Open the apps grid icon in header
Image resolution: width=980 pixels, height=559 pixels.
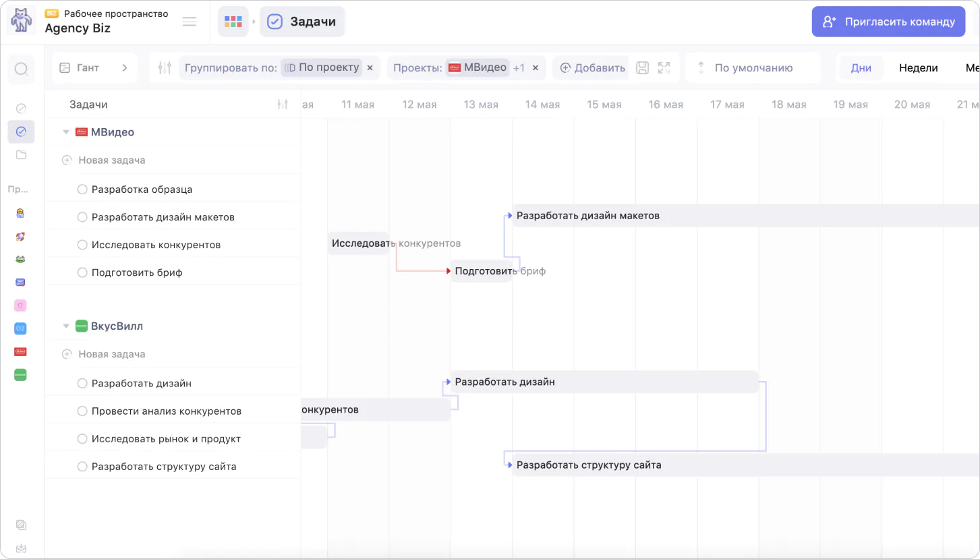(x=233, y=22)
